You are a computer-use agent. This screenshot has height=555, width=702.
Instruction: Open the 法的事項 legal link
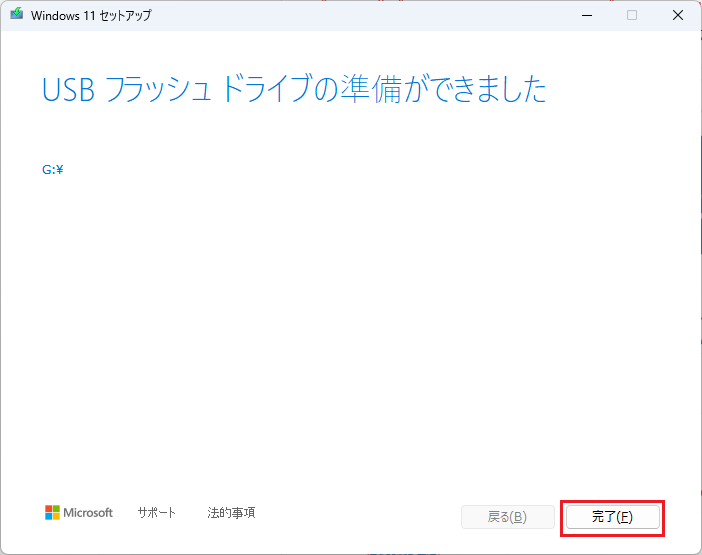point(231,513)
